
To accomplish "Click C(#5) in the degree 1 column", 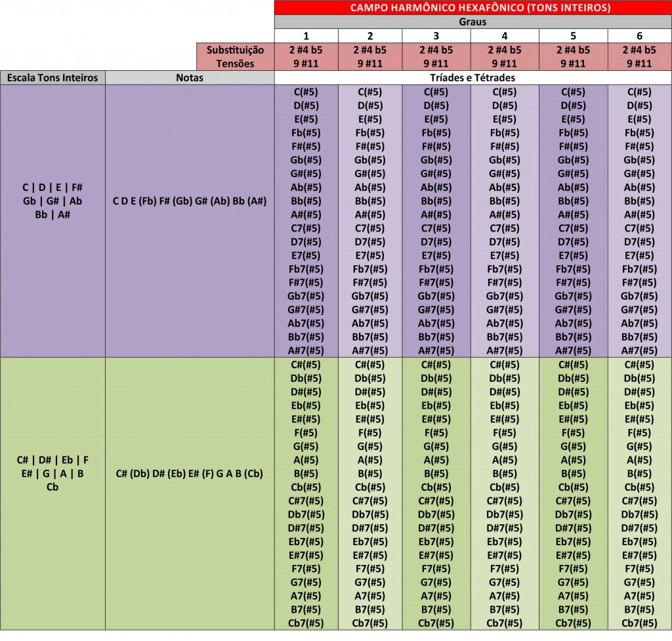I will pos(306,92).
